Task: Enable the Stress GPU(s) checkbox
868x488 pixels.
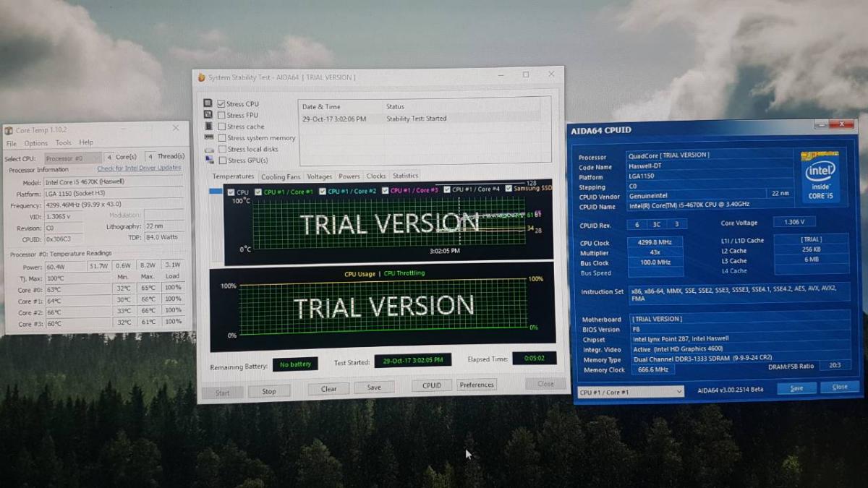Action: (x=222, y=160)
